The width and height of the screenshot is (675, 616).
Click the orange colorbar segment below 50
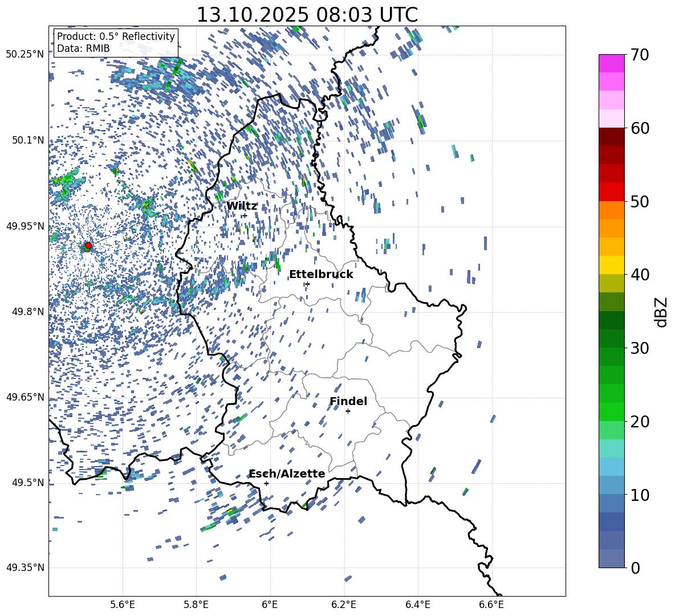(611, 210)
